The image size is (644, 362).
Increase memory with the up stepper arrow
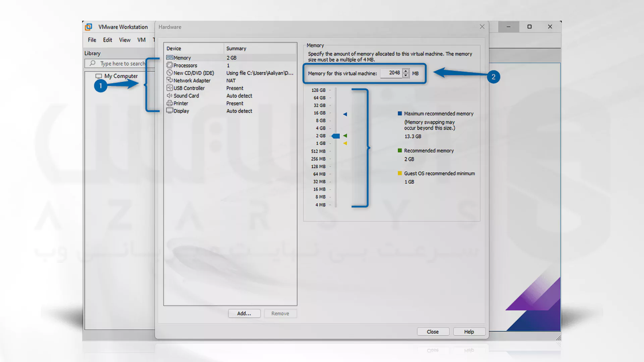(406, 71)
